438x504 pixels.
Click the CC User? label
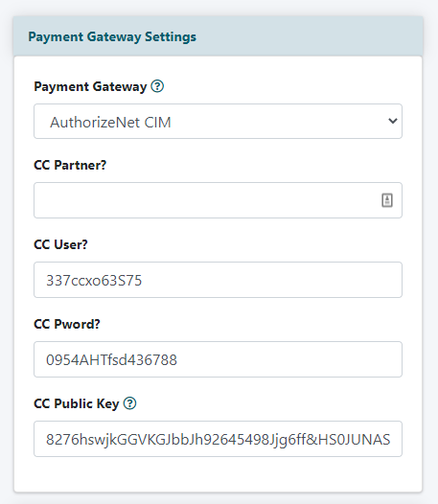[60, 244]
